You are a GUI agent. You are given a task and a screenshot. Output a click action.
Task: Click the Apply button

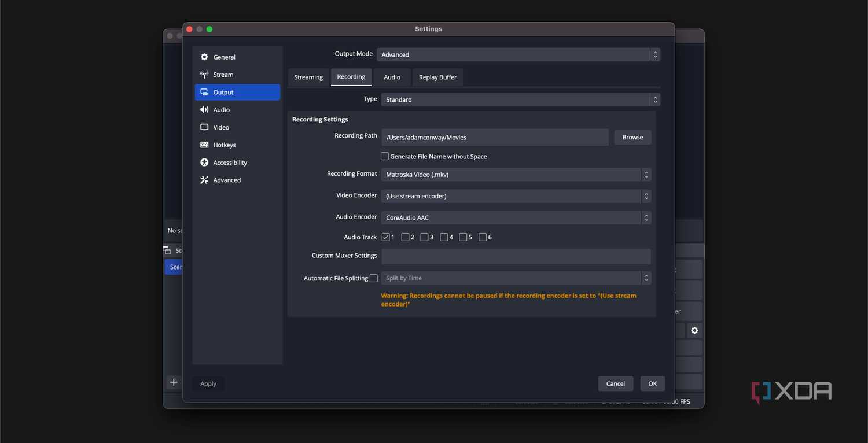click(208, 383)
